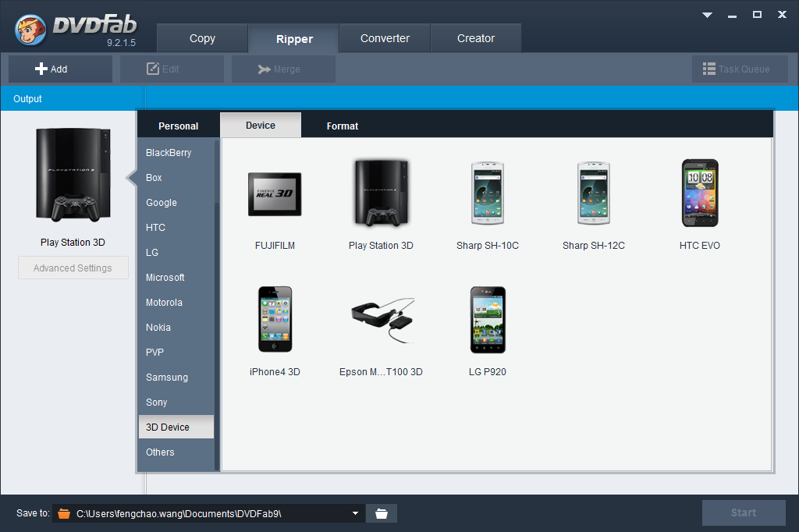Screen dimensions: 799x532
Task: Click the category list vertical scrollbar
Action: 217,305
